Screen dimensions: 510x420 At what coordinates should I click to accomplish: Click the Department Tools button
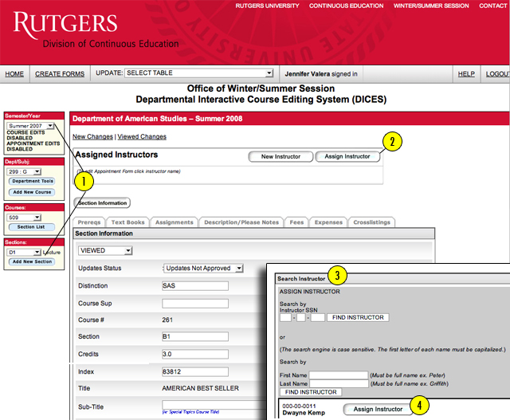pyautogui.click(x=32, y=181)
